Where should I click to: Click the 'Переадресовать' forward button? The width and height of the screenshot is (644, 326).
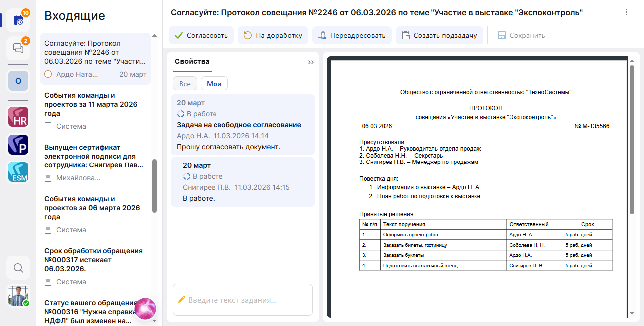tap(352, 36)
